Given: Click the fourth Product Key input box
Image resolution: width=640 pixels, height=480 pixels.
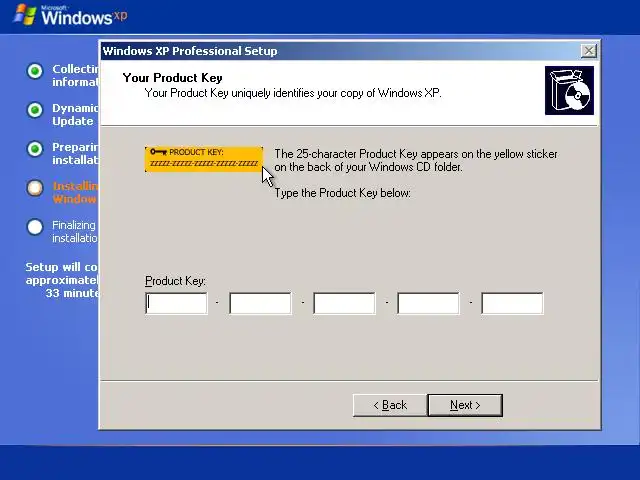Looking at the screenshot, I should (428, 303).
